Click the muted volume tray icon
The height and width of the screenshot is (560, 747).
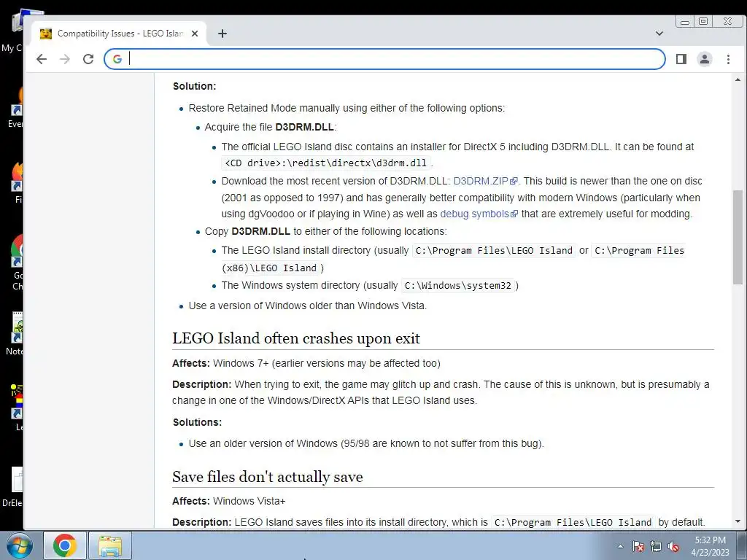673,546
